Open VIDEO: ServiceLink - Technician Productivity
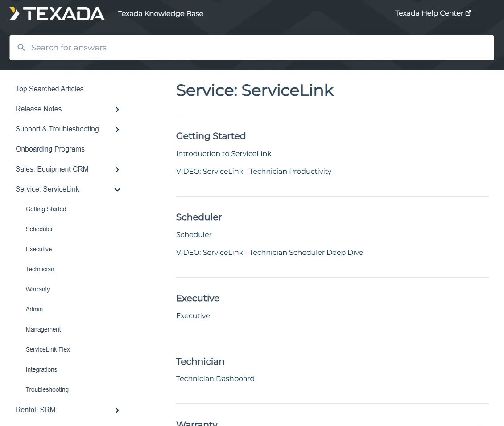The image size is (504, 426). pyautogui.click(x=254, y=172)
